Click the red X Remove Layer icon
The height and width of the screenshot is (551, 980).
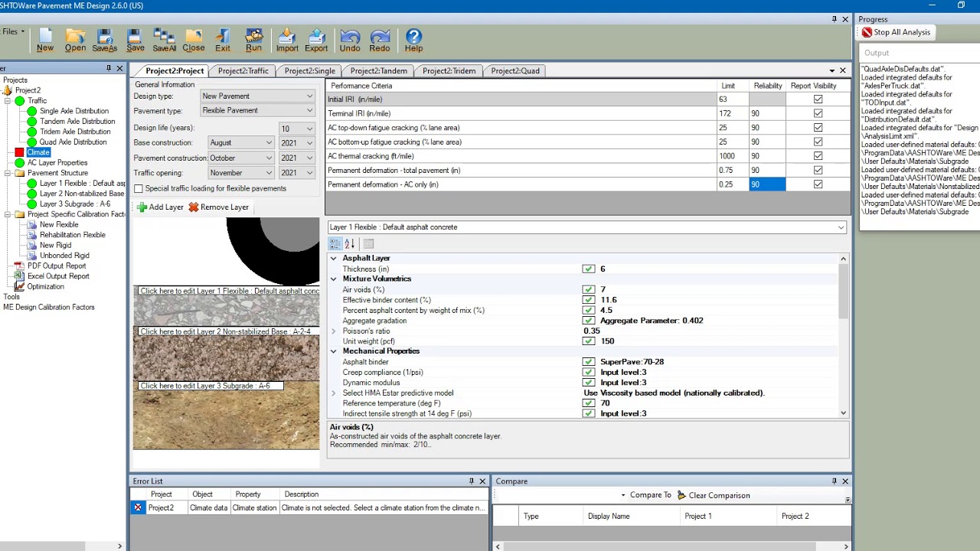click(x=194, y=207)
